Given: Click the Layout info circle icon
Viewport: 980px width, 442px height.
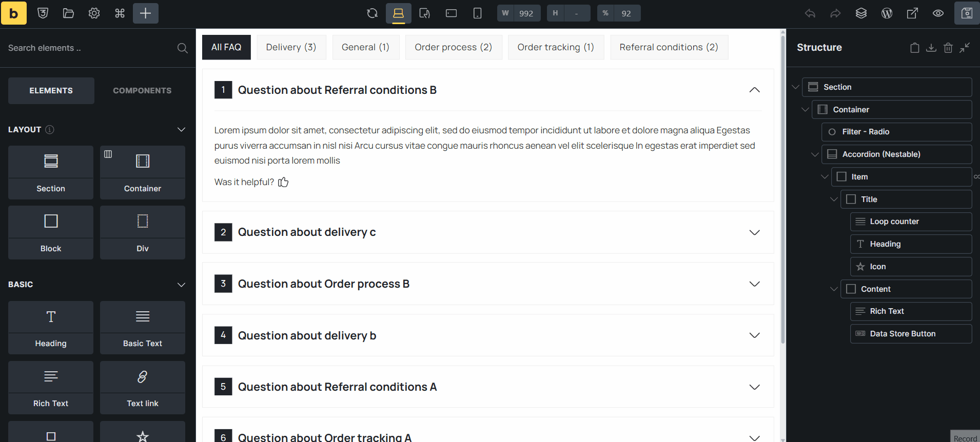Looking at the screenshot, I should [50, 130].
